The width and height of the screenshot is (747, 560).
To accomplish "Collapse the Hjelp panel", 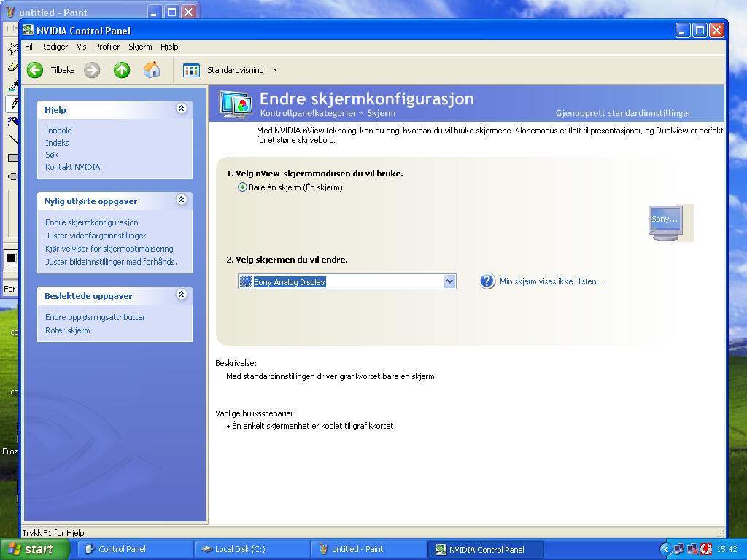I will 181,109.
